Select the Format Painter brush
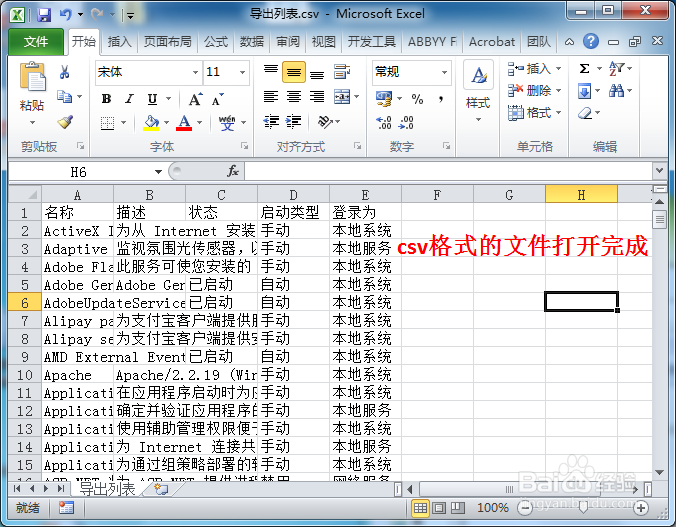The width and height of the screenshot is (676, 527). pyautogui.click(x=65, y=122)
